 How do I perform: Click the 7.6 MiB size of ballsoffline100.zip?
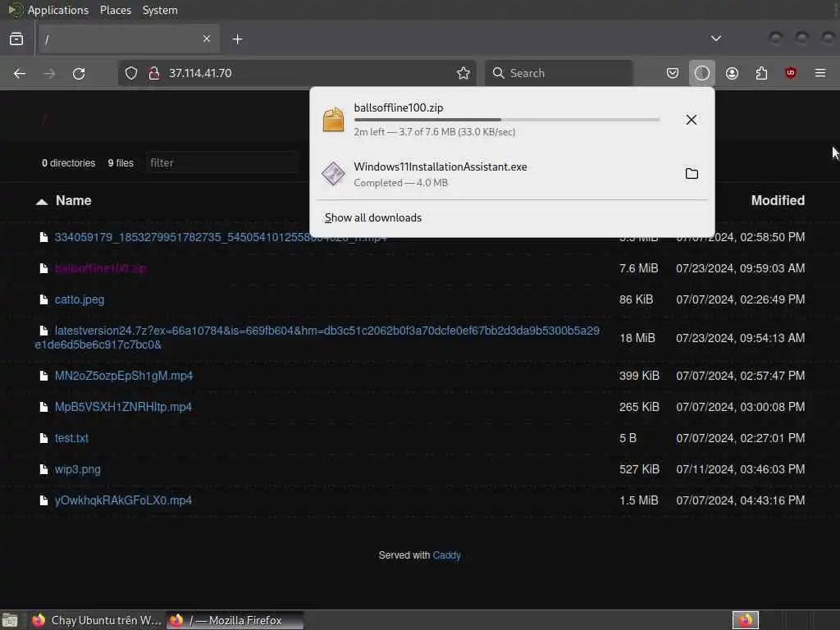click(638, 268)
